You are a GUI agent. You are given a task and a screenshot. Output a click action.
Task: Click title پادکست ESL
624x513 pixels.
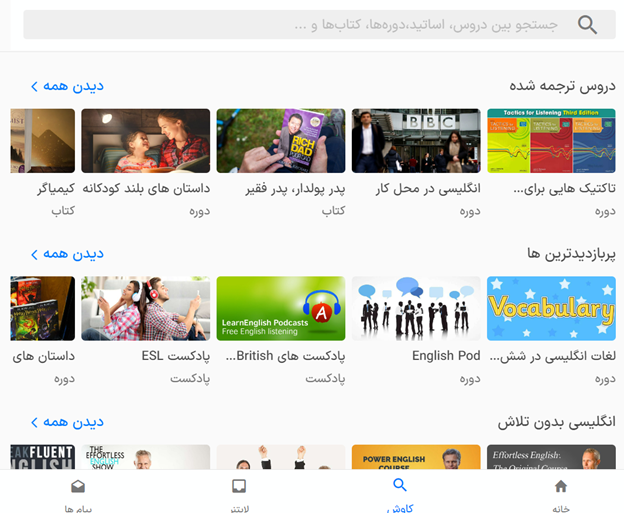pos(176,356)
